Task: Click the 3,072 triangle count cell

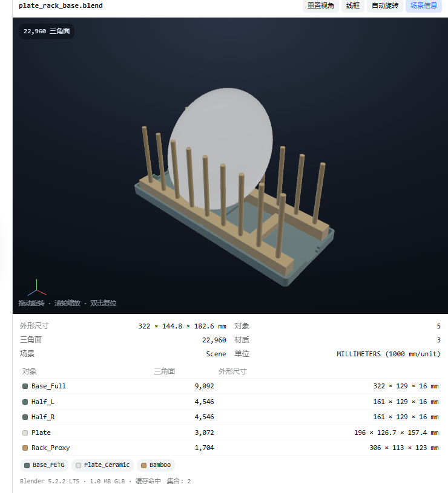Action: 204,433
